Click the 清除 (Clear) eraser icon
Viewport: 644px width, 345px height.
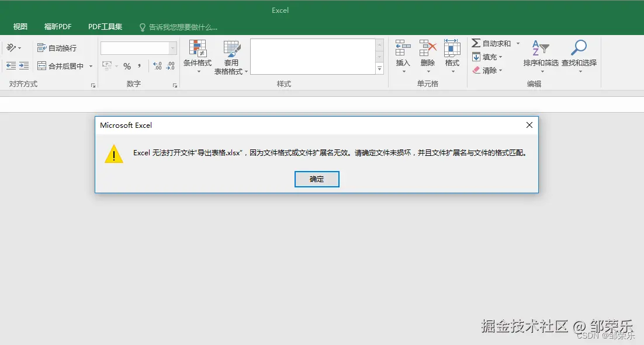(476, 70)
